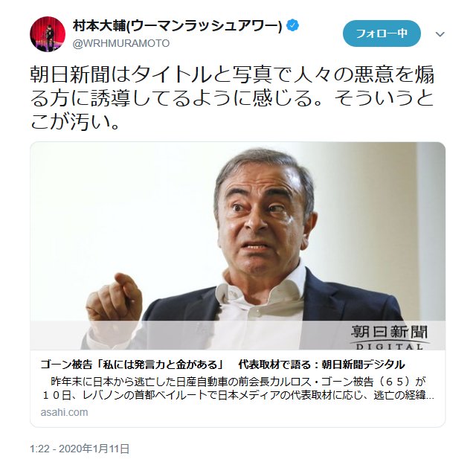Open the tweet timestamp 1:22 - 2020年1月11日
The image size is (476, 459).
pos(80,449)
